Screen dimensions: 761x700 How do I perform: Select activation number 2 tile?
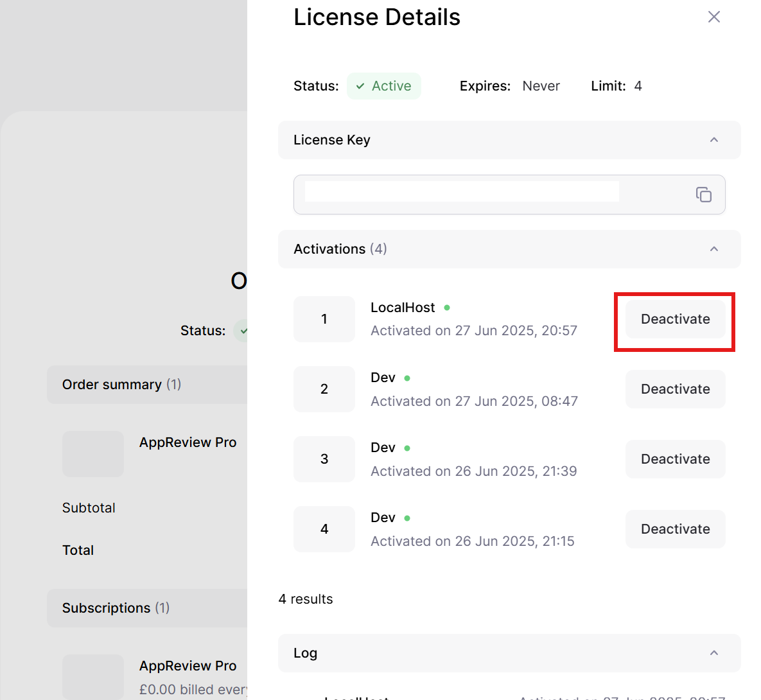point(324,389)
